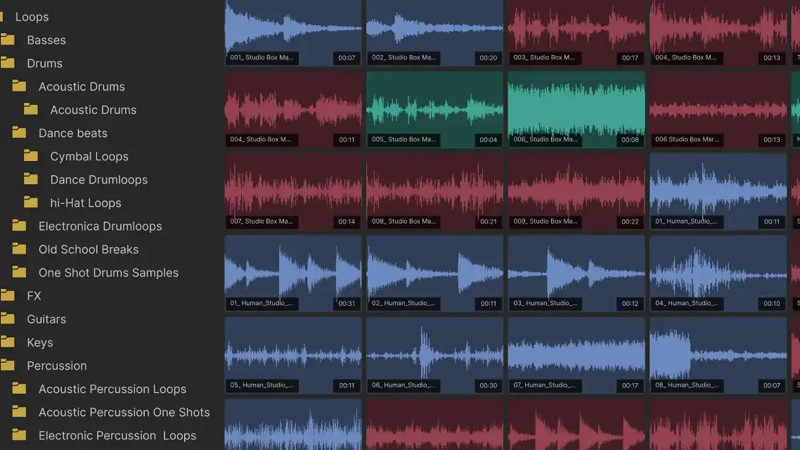Select green 006_ Studio Box sample lasting 00:08
The image size is (800, 450).
click(x=577, y=110)
